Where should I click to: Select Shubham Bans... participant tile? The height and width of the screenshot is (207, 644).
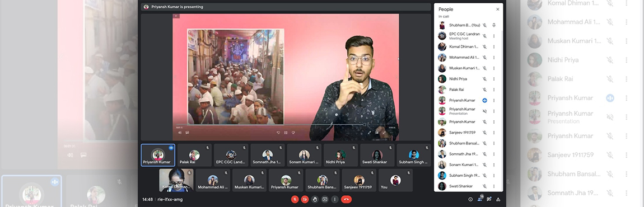click(x=323, y=180)
